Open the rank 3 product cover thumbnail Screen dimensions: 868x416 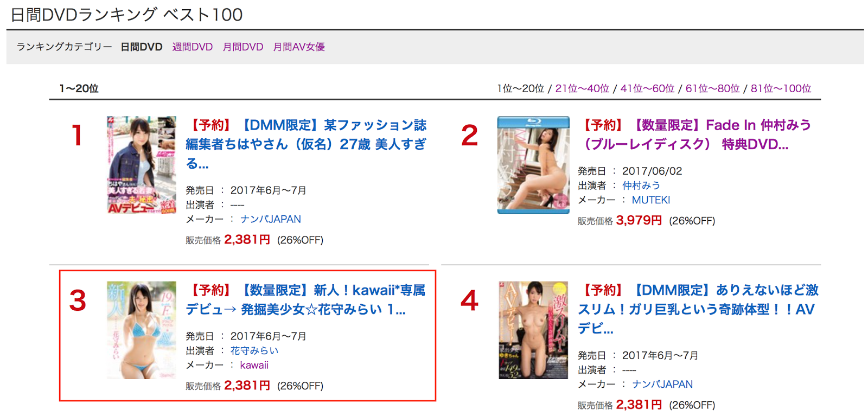click(142, 330)
